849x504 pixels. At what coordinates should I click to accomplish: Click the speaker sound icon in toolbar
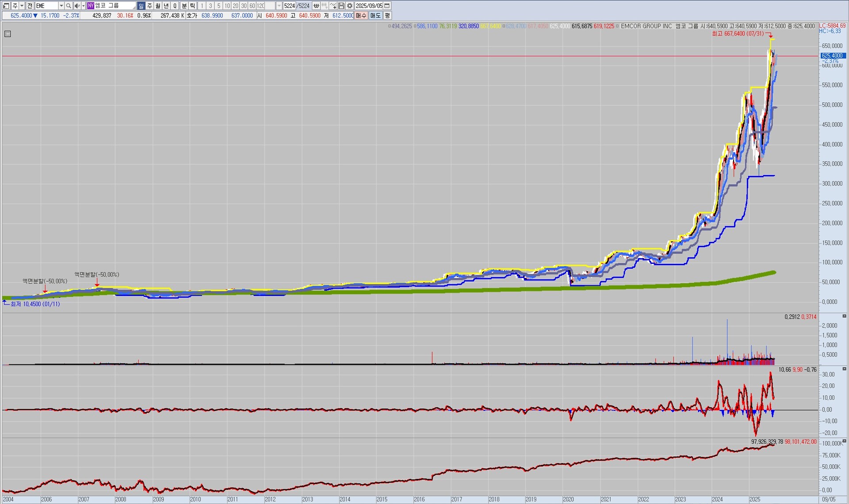[77, 6]
